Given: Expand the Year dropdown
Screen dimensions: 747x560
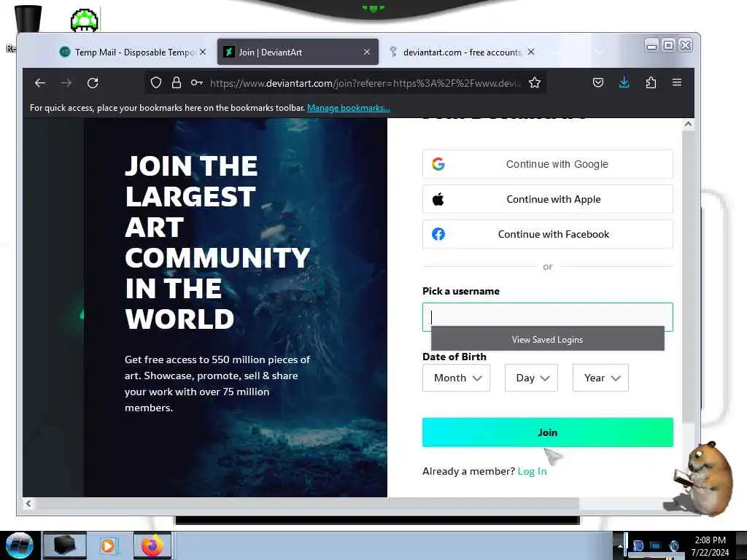Looking at the screenshot, I should [x=600, y=378].
